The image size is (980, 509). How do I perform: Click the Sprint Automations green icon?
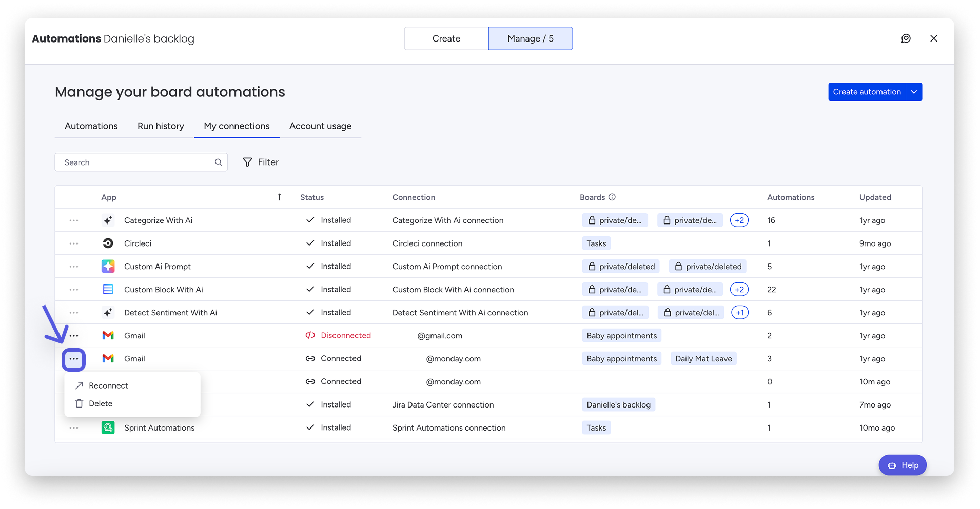[108, 427]
